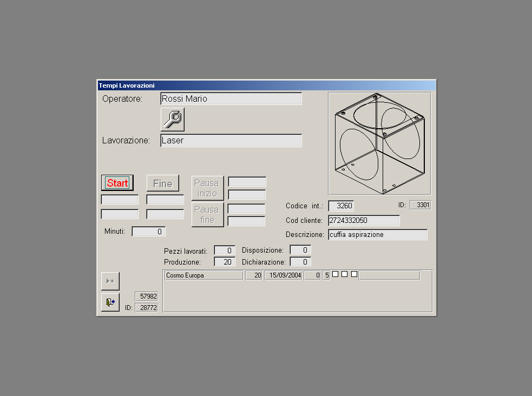Click the Dichiarazione: label
This screenshot has width=532, height=396.
(x=264, y=262)
